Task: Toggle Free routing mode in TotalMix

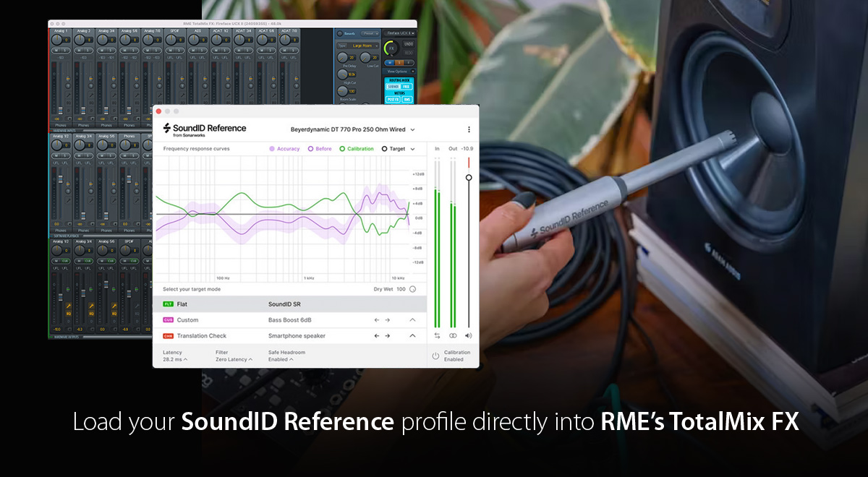Action: pos(407,86)
